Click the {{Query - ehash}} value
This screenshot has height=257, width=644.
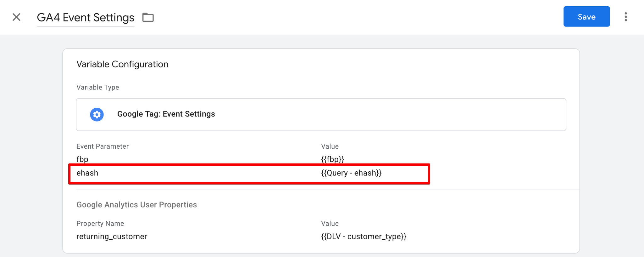(351, 173)
